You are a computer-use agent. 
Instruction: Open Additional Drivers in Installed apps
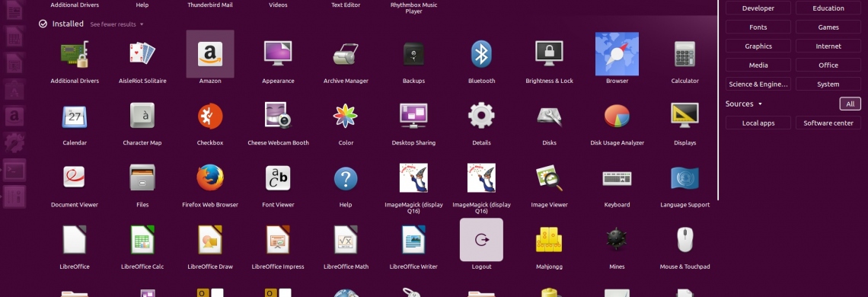(x=75, y=54)
